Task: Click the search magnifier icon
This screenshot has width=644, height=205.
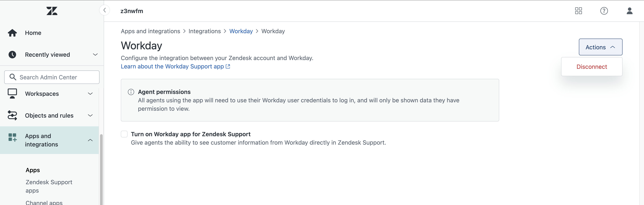Action: (x=13, y=77)
